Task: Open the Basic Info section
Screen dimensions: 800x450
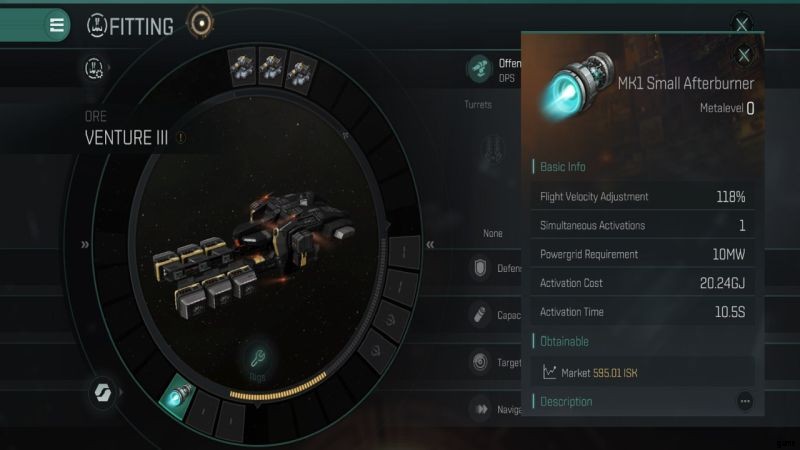Action: tap(563, 166)
